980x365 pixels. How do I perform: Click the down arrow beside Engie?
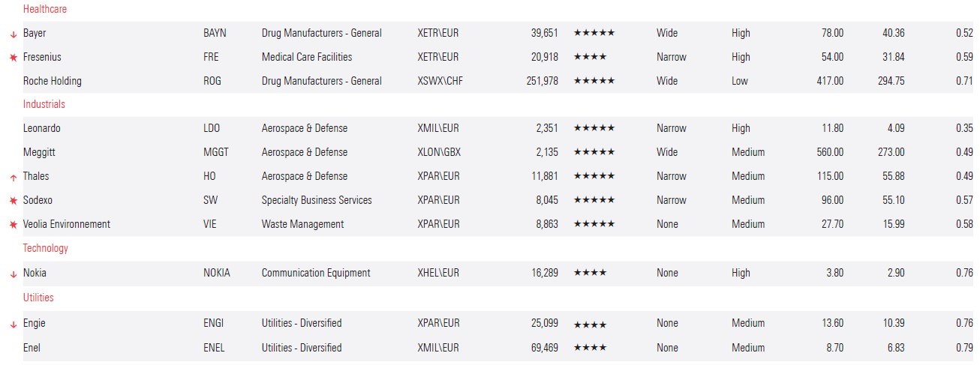tap(13, 325)
